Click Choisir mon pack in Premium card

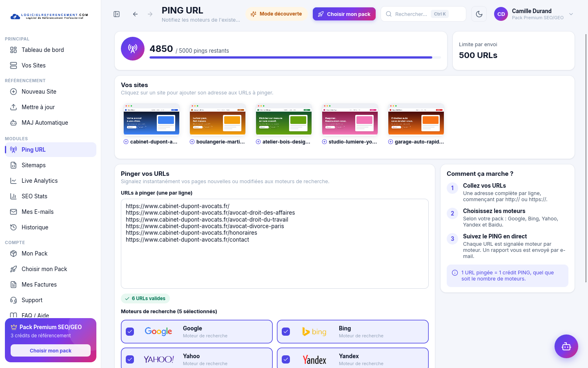pyautogui.click(x=51, y=350)
